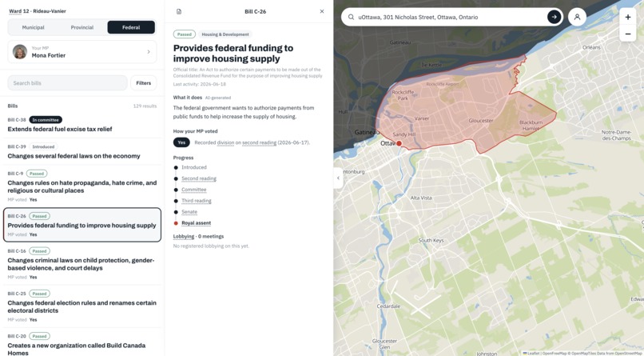Click the division link in vote record

pos(225,142)
